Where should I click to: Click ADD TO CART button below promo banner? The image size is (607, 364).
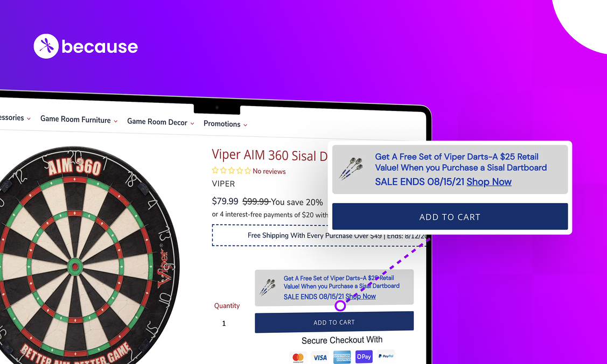point(334,322)
